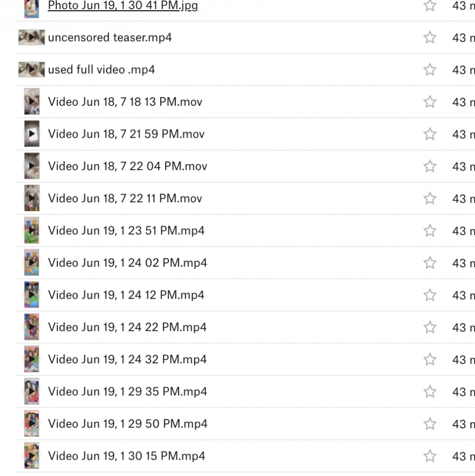Click the star beside Video Jun 19, 1 24 32 PM.mp4

pos(430,360)
